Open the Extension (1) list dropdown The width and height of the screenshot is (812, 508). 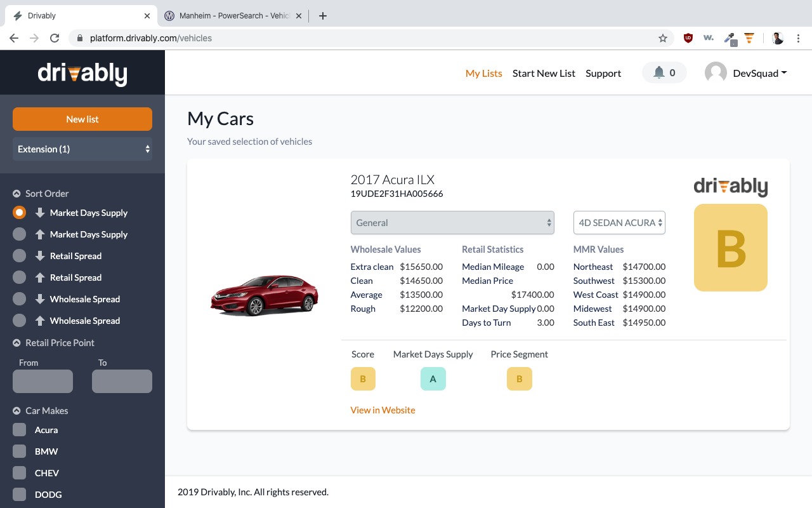pos(82,149)
